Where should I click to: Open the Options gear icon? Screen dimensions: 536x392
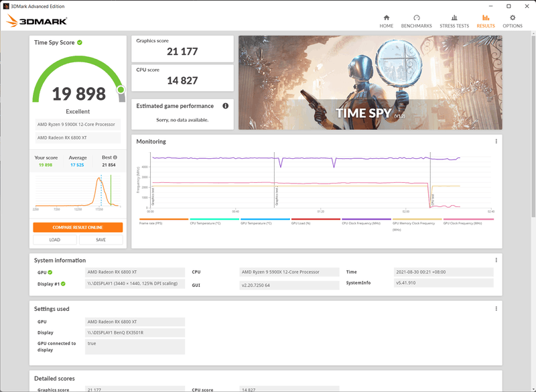pos(513,18)
